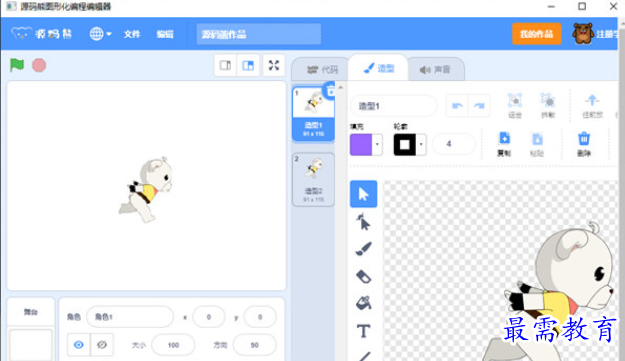
Task: Enter fullscreen stage mode
Action: point(274,65)
